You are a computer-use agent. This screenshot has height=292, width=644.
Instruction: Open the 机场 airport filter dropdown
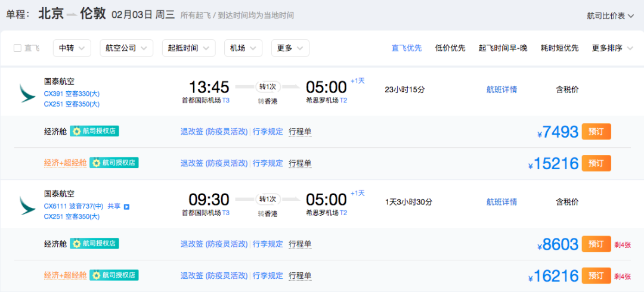tap(243, 48)
